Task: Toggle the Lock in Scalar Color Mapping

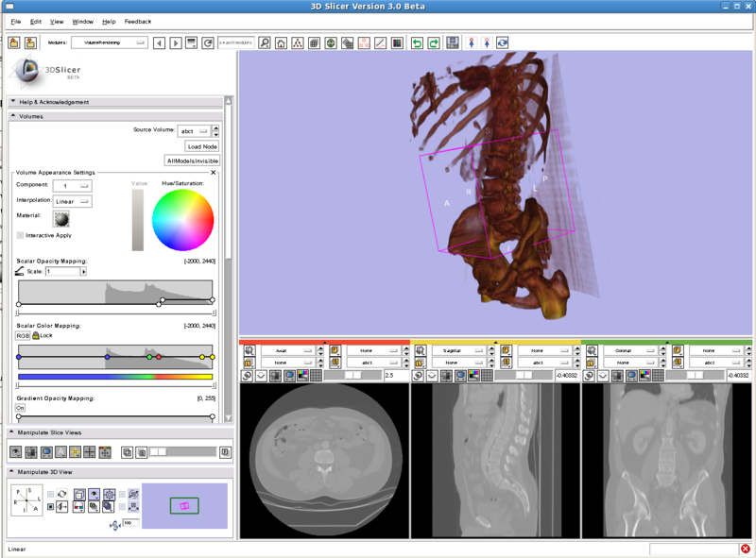Action: (x=37, y=337)
